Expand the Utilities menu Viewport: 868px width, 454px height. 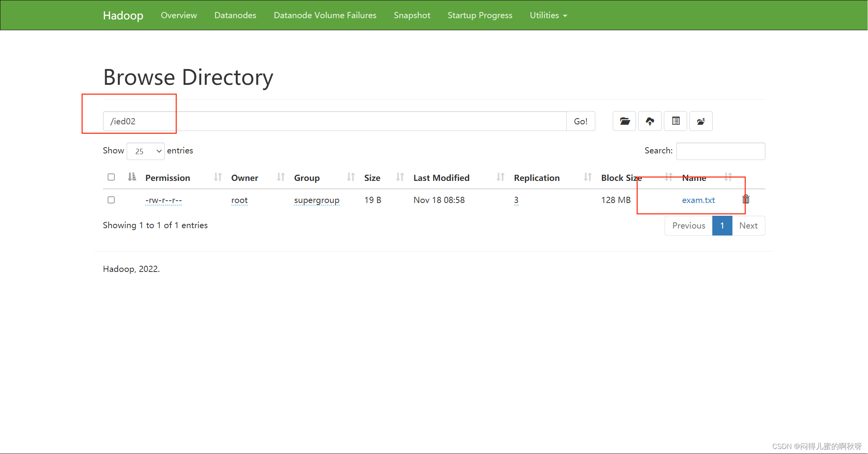(x=548, y=15)
